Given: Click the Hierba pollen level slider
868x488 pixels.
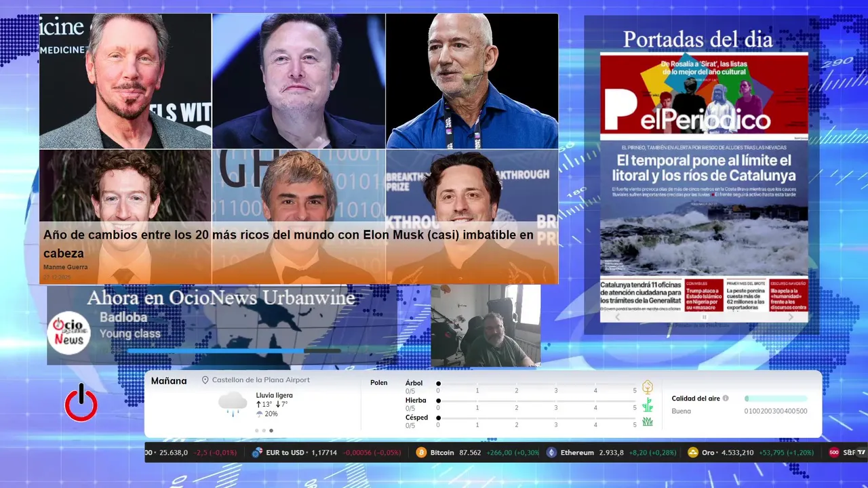Looking at the screenshot, I should pos(536,401).
